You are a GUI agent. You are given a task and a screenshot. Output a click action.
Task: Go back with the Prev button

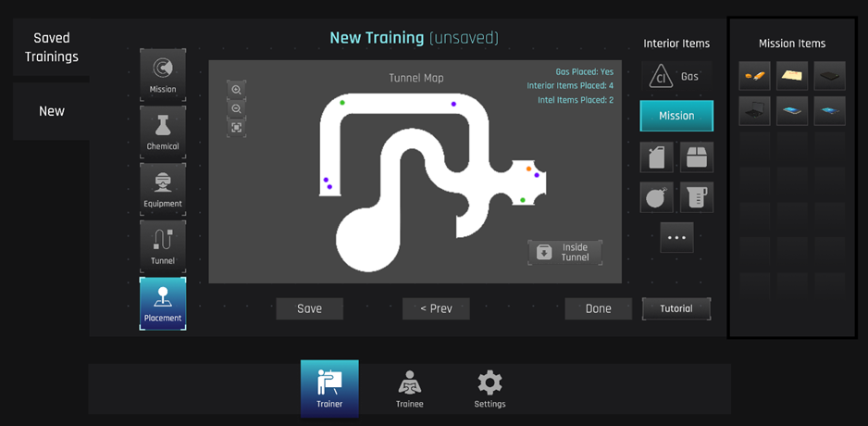point(436,308)
